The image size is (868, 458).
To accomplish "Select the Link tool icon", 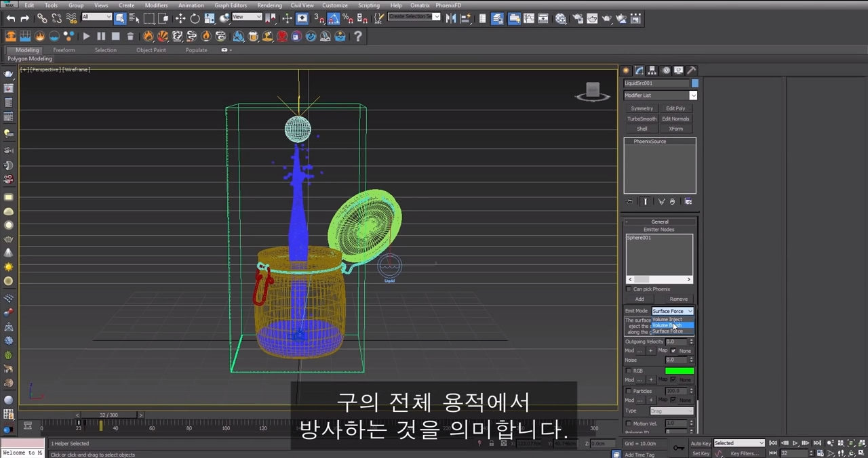I will [x=42, y=18].
